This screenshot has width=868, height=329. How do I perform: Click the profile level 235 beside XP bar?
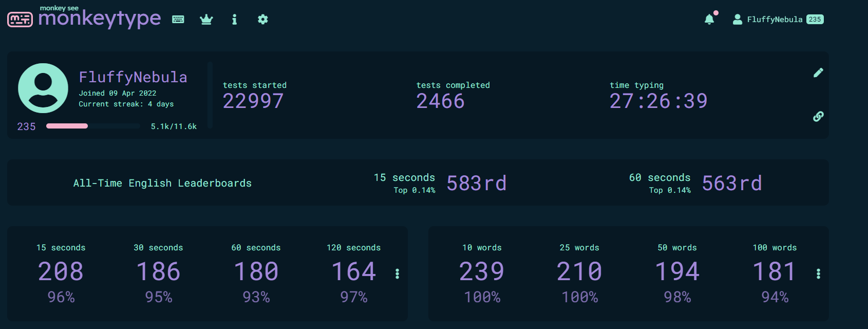pos(26,126)
